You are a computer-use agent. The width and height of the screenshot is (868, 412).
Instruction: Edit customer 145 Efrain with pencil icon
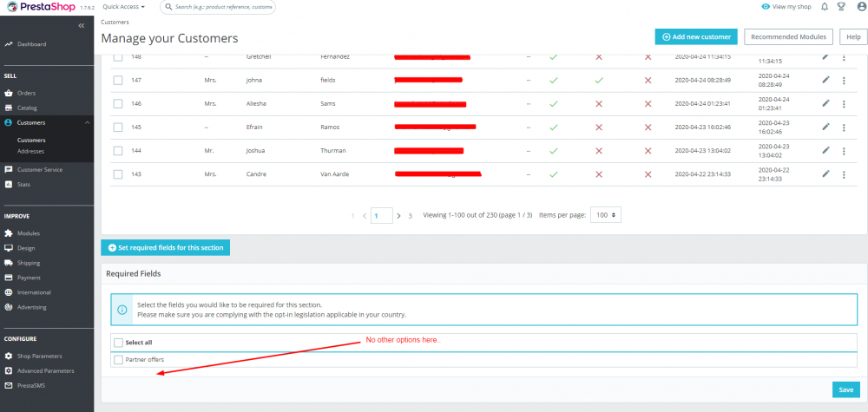click(x=826, y=128)
